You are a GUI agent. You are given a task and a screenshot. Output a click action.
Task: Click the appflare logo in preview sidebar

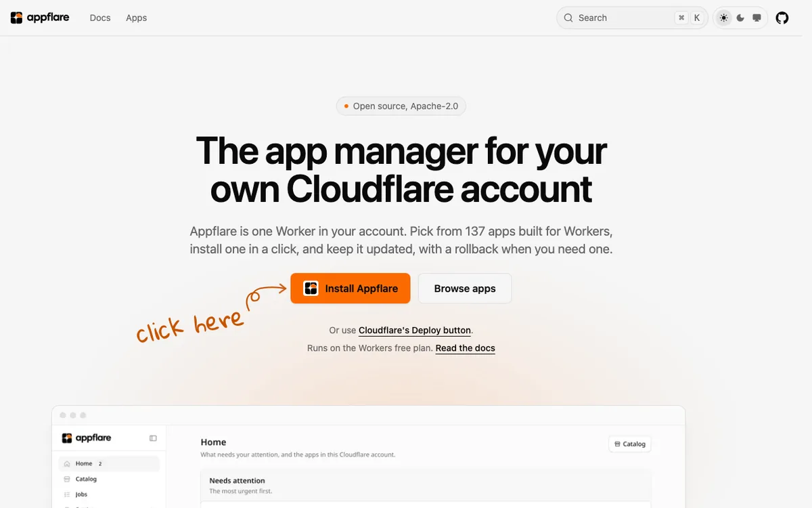87,438
